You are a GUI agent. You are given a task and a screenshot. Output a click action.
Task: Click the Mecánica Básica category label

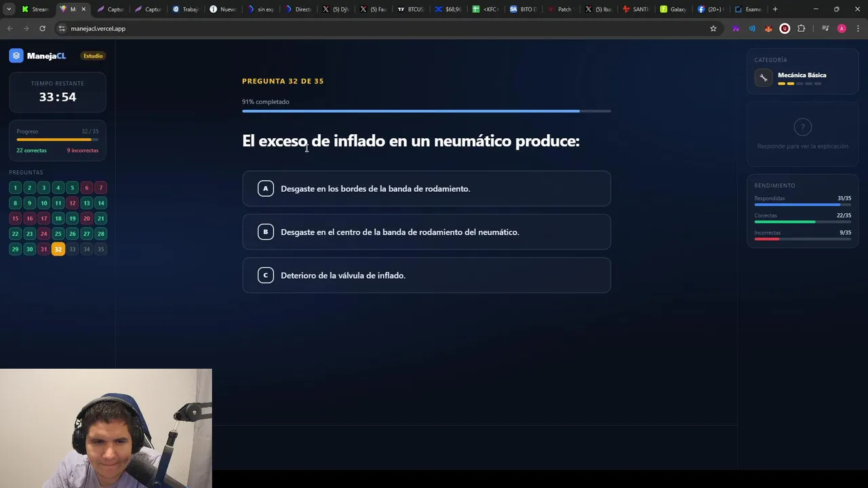pos(802,75)
